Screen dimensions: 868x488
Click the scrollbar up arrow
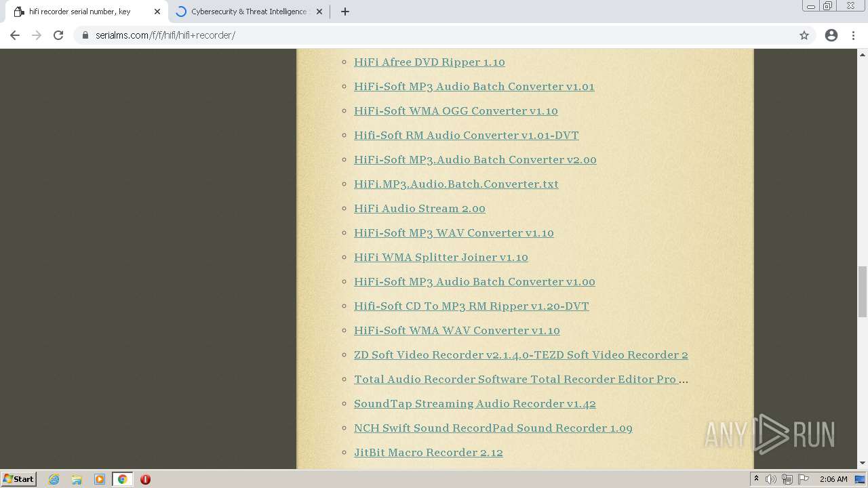[863, 54]
